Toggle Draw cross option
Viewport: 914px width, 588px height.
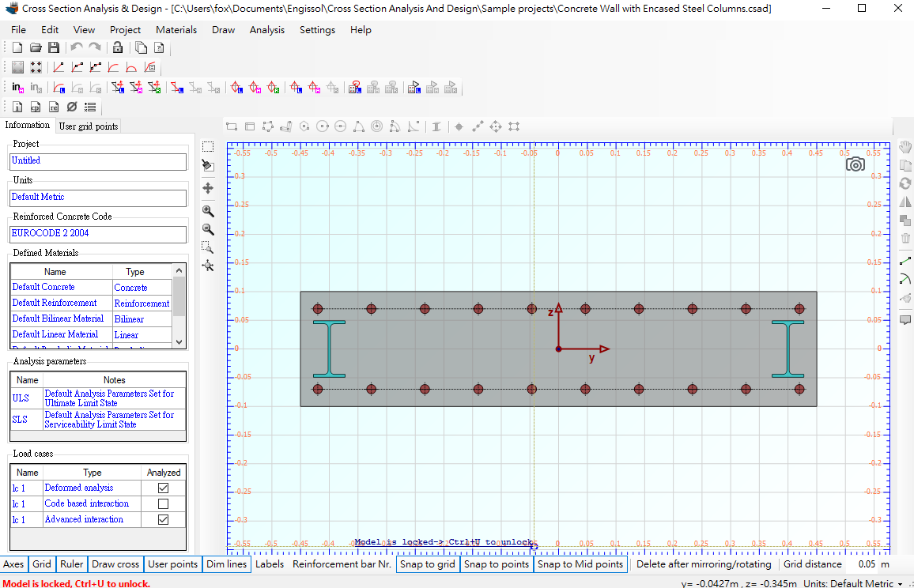[x=115, y=564]
